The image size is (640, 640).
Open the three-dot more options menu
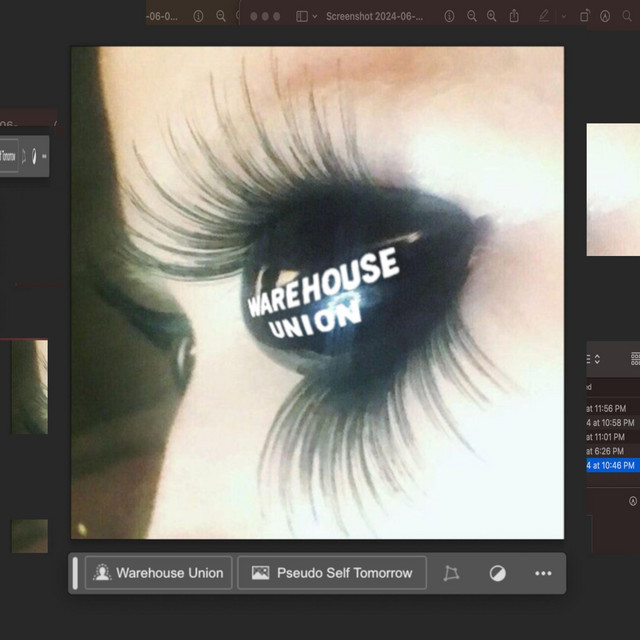(x=543, y=573)
